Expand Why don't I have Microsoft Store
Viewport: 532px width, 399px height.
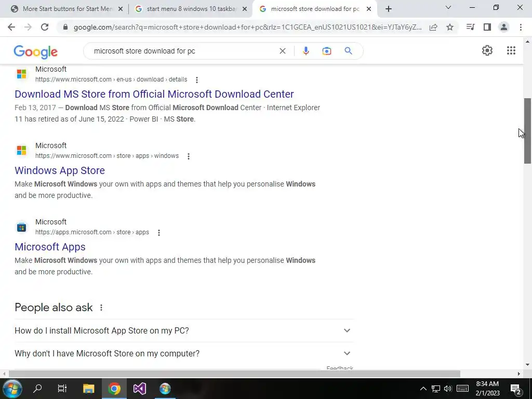point(184,353)
